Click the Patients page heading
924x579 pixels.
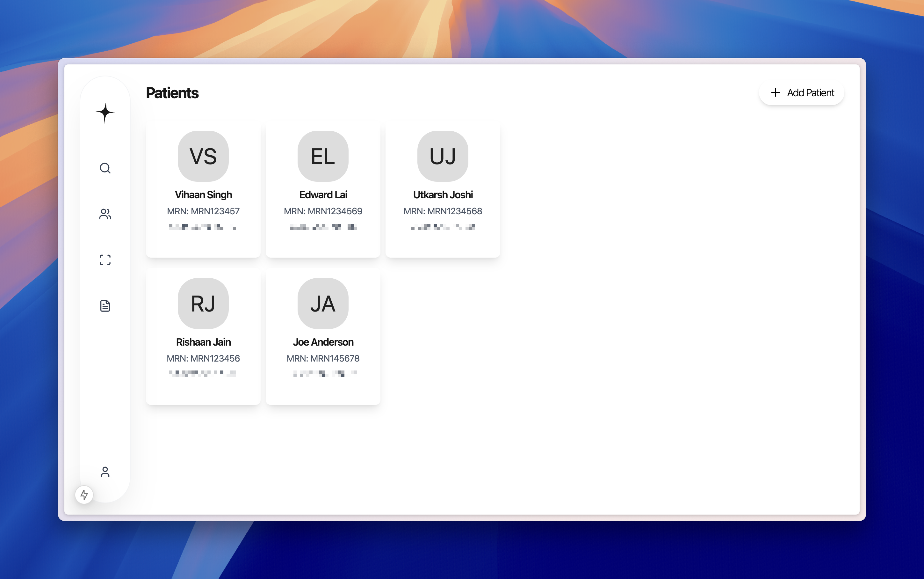(172, 93)
